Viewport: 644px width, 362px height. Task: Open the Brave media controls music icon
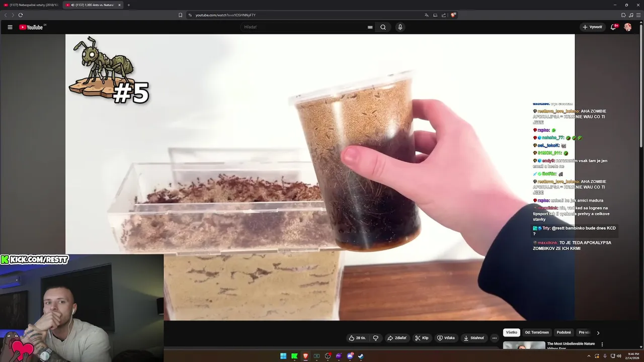tap(631, 15)
